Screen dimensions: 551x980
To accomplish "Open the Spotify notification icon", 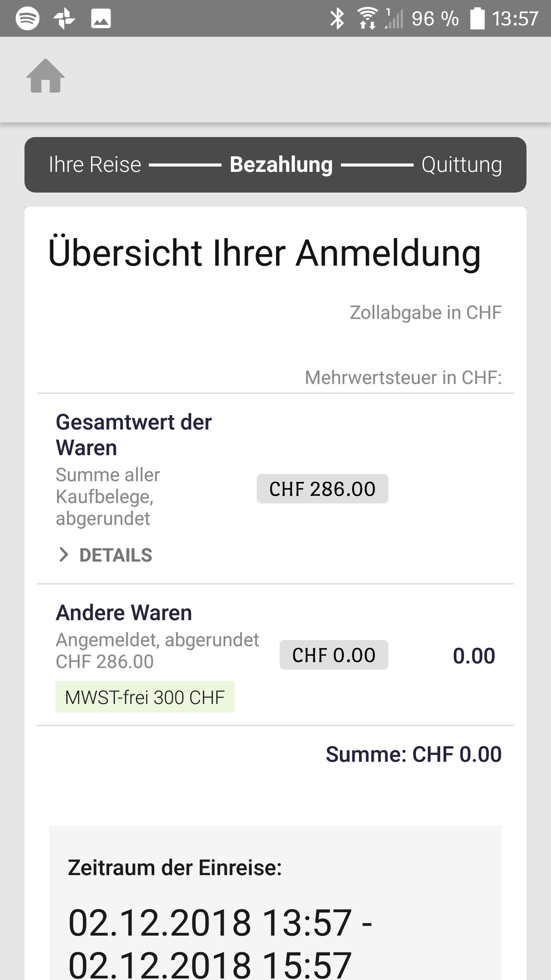I will click(27, 18).
